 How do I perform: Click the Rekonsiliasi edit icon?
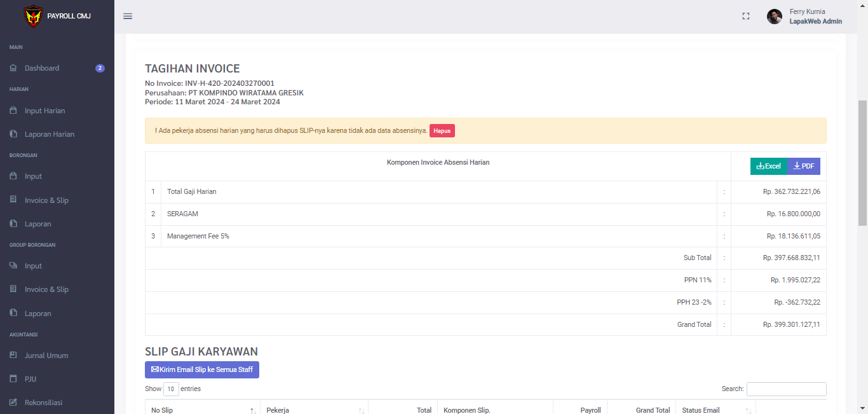[x=13, y=403]
